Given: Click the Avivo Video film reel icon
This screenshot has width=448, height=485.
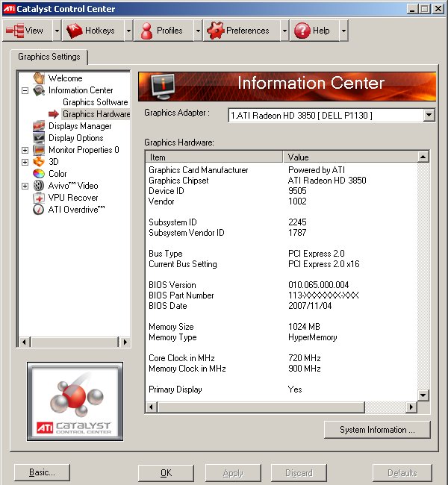Looking at the screenshot, I should click(39, 186).
